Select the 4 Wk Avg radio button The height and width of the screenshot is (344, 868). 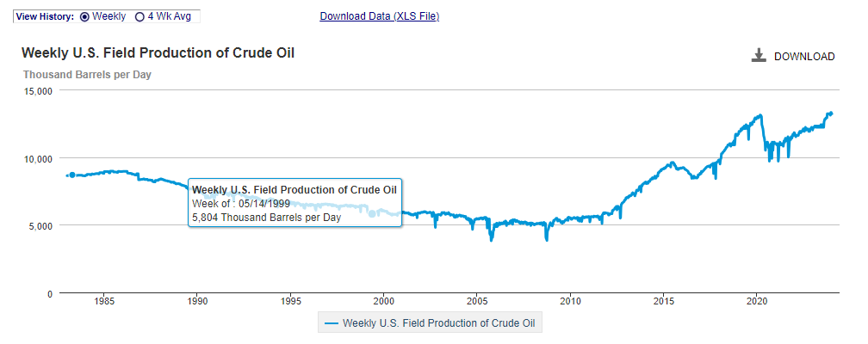(x=139, y=16)
